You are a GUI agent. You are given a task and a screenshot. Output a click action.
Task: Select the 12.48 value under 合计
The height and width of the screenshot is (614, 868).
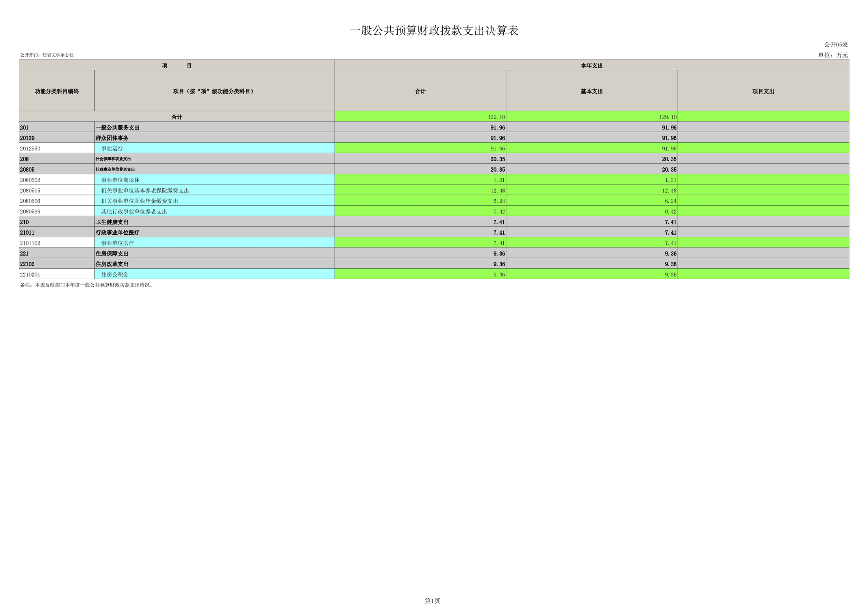(x=497, y=190)
